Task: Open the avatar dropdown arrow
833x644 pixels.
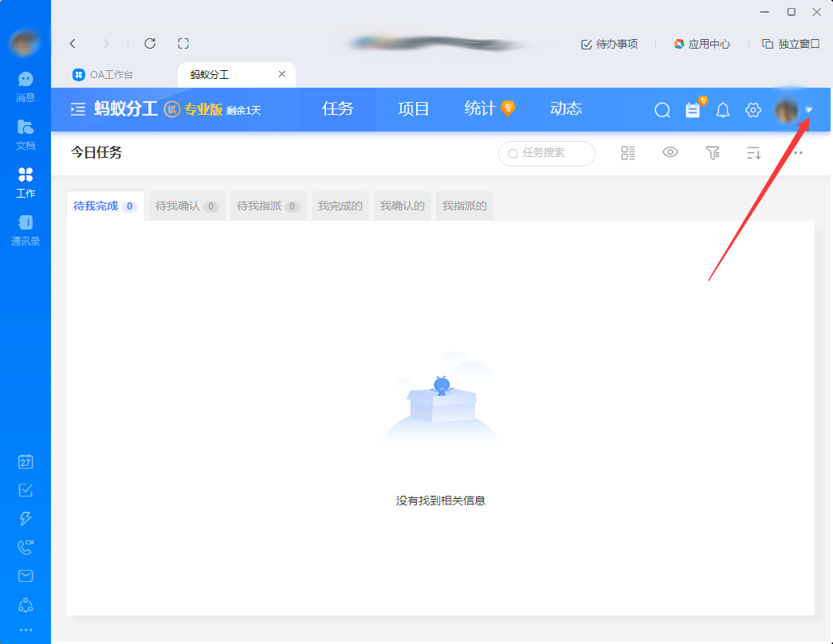Action: pyautogui.click(x=811, y=110)
